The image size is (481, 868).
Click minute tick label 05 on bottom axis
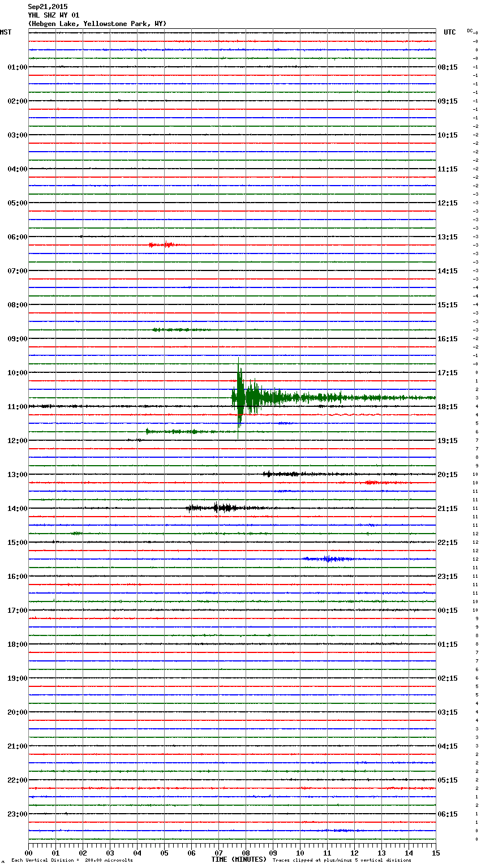point(164,853)
